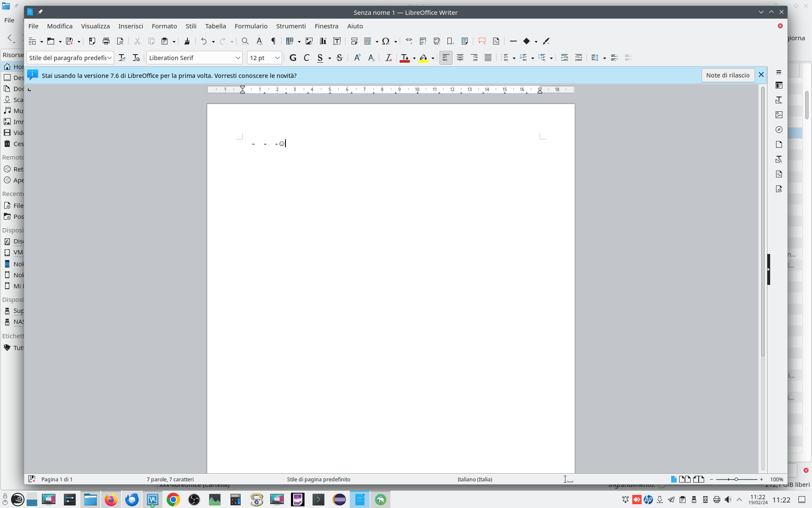This screenshot has width=812, height=508.
Task: Open the print preview icon
Action: (120, 41)
